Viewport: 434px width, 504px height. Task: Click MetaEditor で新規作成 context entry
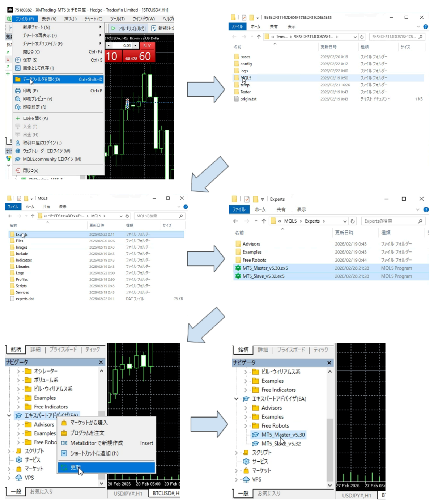point(106,443)
